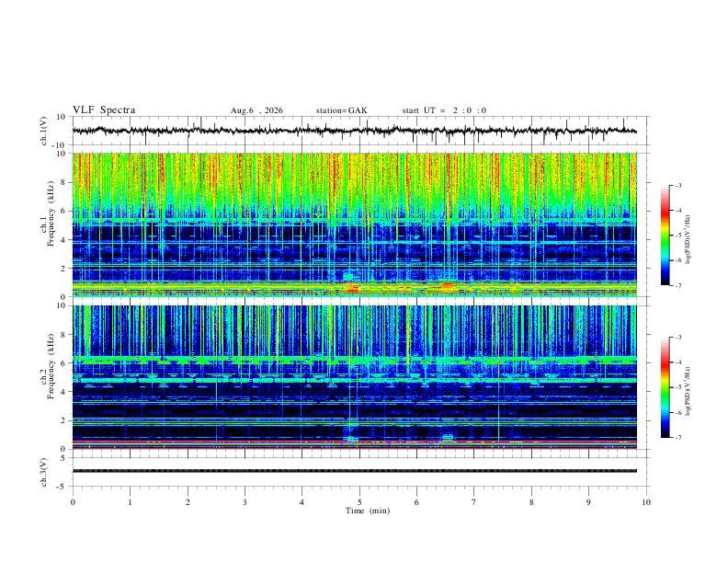Click the red burst near 5 min in ch.1 spectrogram
This screenshot has height=563, width=728.
click(351, 289)
